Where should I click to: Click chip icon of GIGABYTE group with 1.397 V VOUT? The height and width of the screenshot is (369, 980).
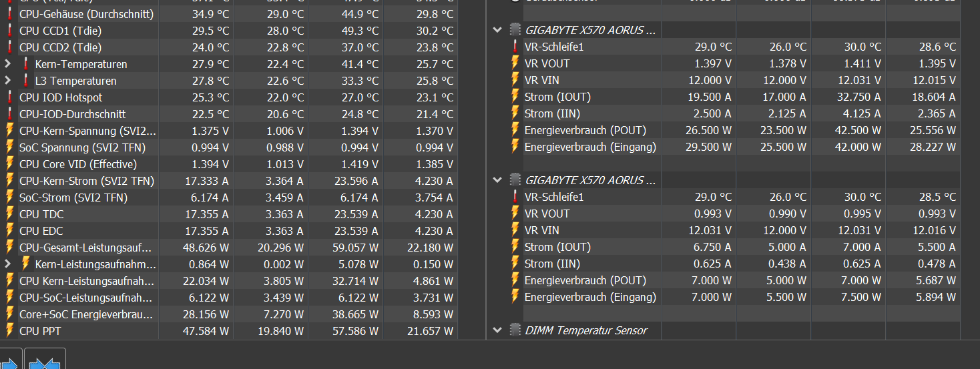[515, 30]
